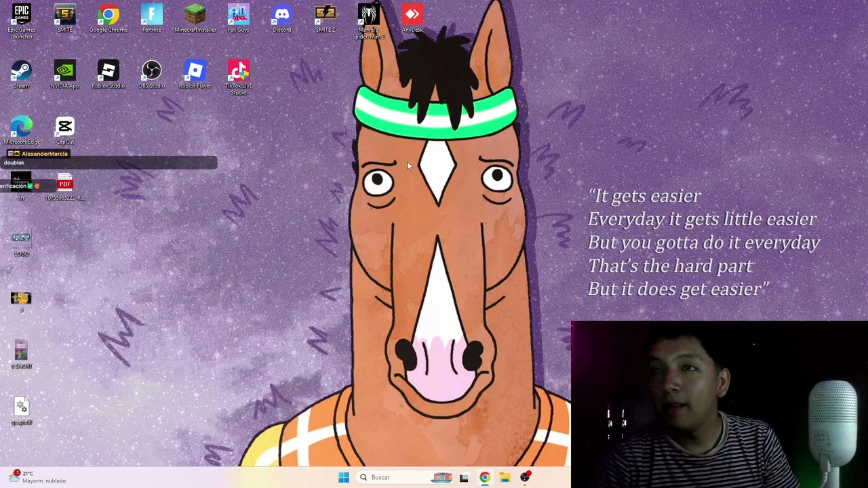Open Task View from the taskbar
The width and height of the screenshot is (868, 488).
click(464, 477)
